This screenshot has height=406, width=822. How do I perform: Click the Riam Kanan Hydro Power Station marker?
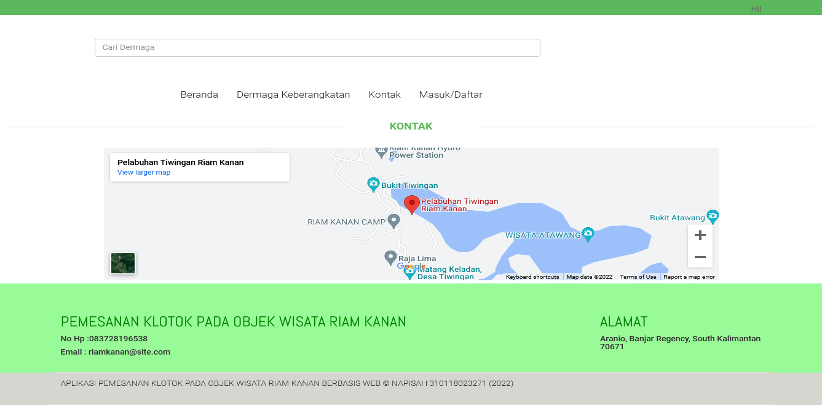381,152
